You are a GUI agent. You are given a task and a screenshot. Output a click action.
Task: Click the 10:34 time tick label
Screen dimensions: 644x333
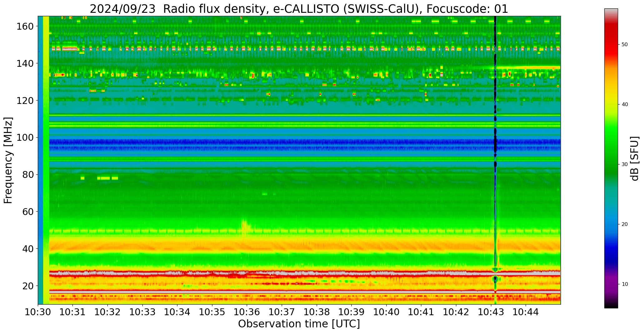coord(177,312)
